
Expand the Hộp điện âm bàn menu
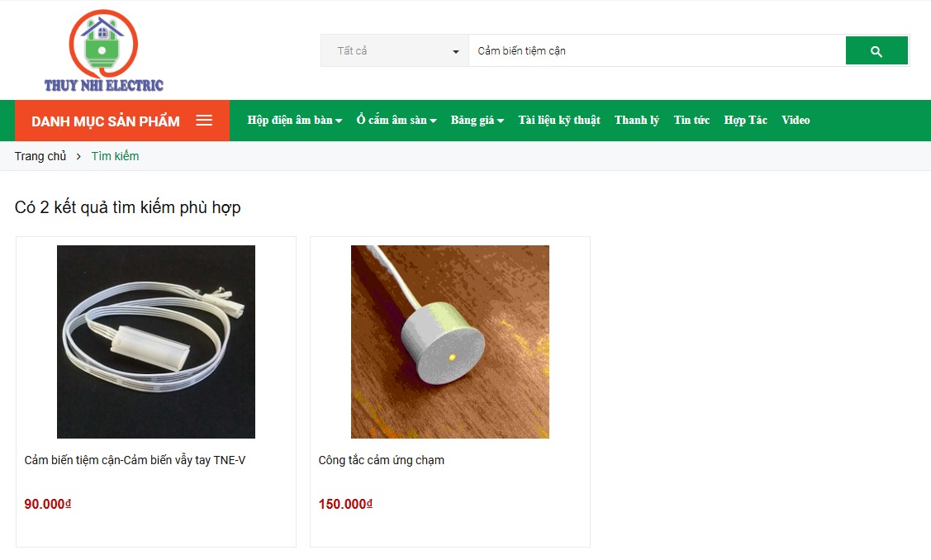[294, 120]
